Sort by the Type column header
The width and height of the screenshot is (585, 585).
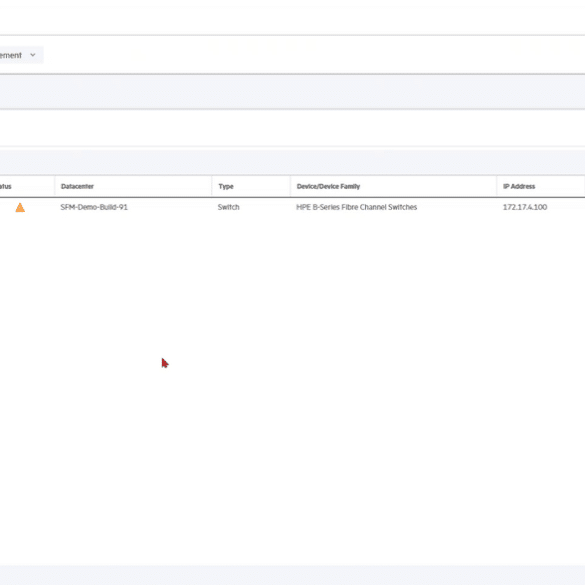[226, 186]
